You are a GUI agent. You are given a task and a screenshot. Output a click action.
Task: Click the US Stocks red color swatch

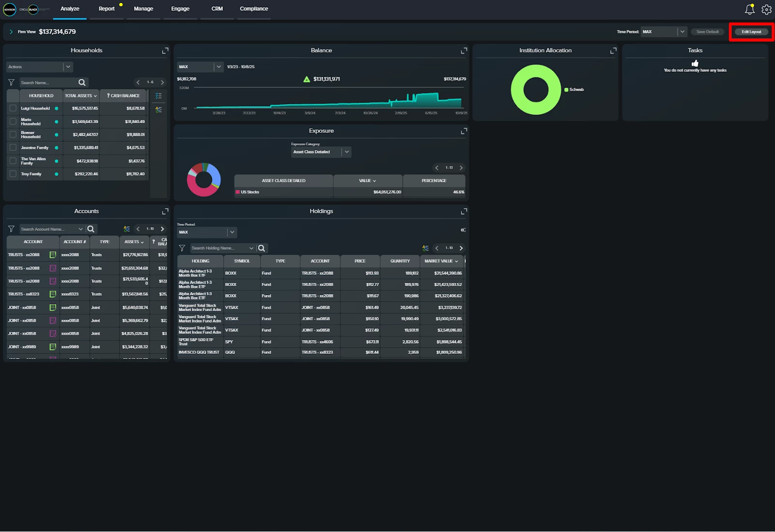pos(237,192)
